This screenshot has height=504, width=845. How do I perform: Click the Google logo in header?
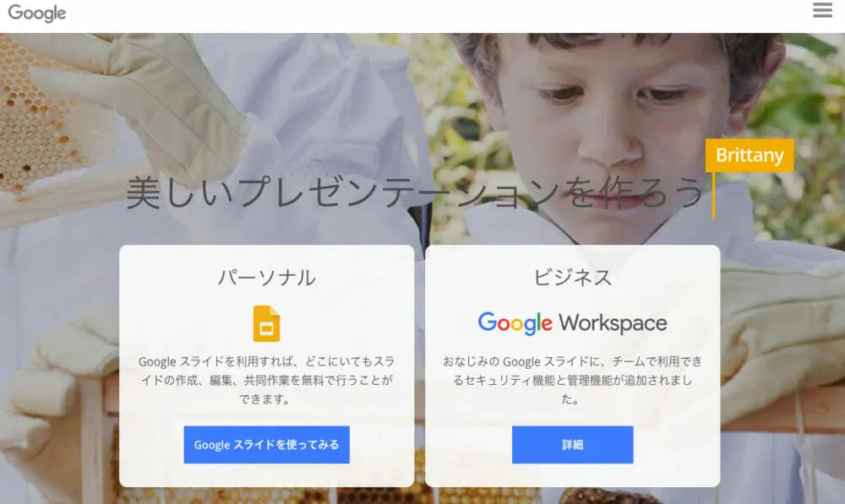pyautogui.click(x=36, y=13)
